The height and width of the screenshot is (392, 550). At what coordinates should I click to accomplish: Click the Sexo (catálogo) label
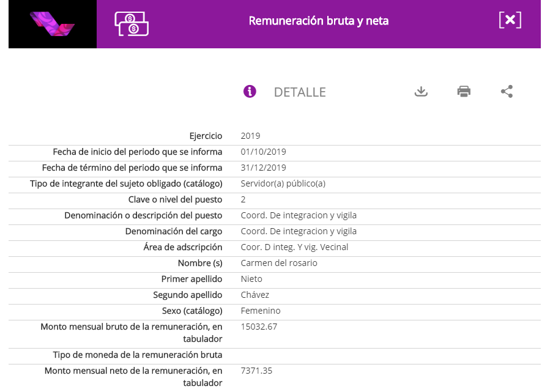coord(192,311)
